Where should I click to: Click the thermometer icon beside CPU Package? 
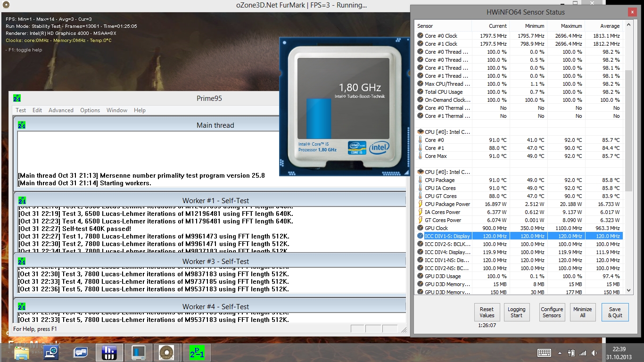(x=421, y=180)
